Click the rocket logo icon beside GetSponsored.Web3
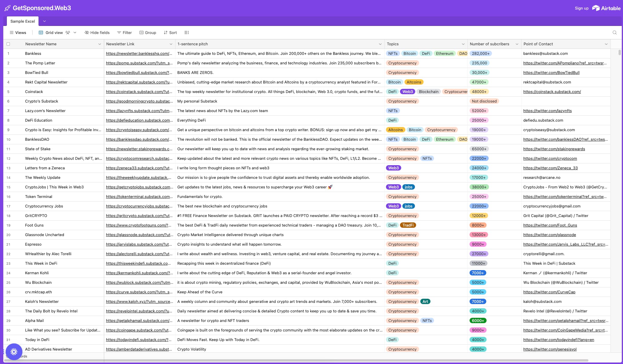Screen dimensions: 623x364 (x=7, y=8)
